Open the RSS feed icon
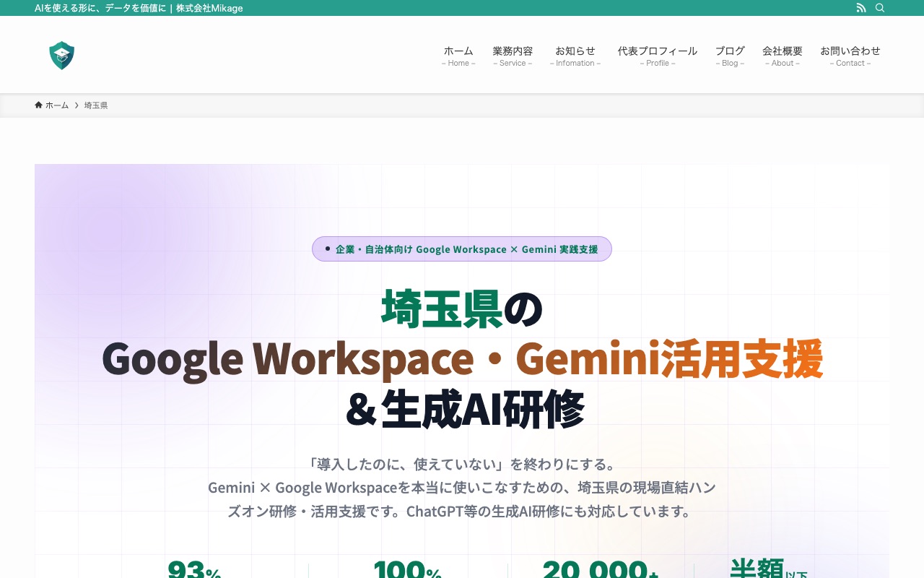 coord(861,8)
